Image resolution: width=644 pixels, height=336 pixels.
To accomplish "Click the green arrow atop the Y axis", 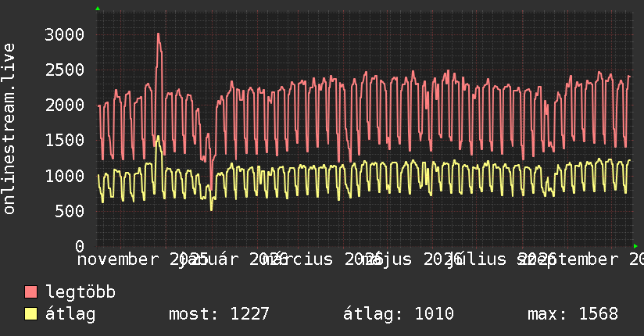I will pyautogui.click(x=98, y=9).
